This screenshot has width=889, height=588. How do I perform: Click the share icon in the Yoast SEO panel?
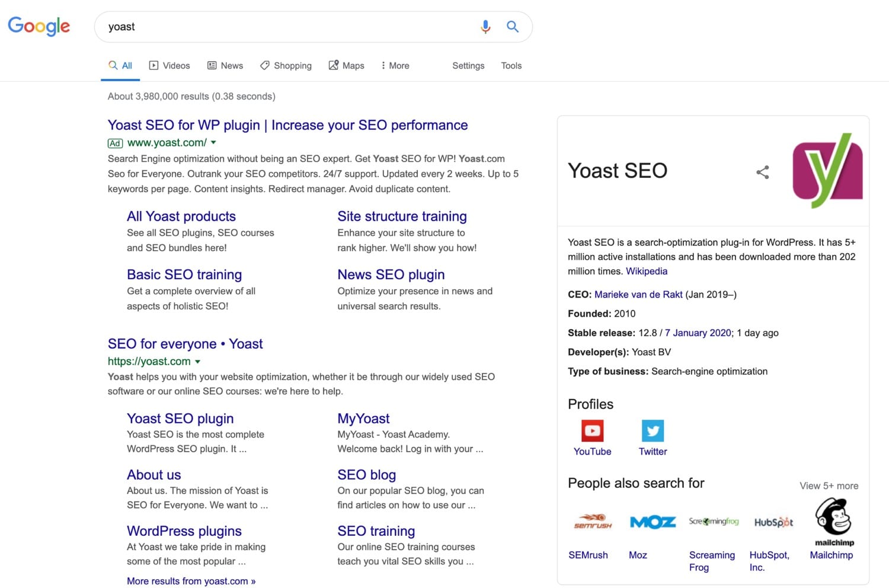(x=762, y=172)
